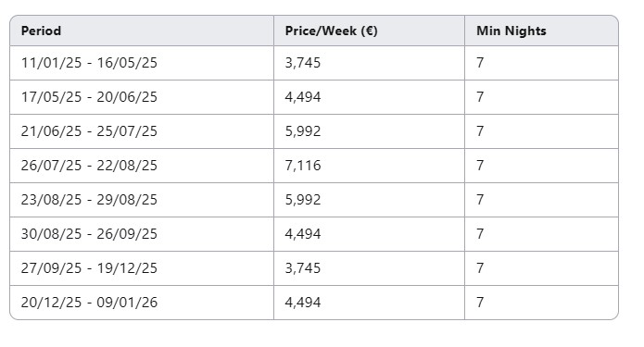
Task: Click the 3,745 price for 27/09/25 period
Action: click(369, 268)
